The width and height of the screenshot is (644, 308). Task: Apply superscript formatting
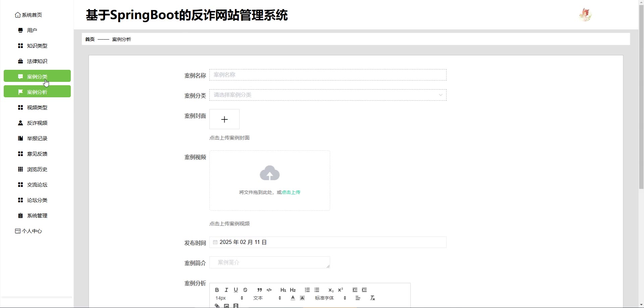(340, 290)
